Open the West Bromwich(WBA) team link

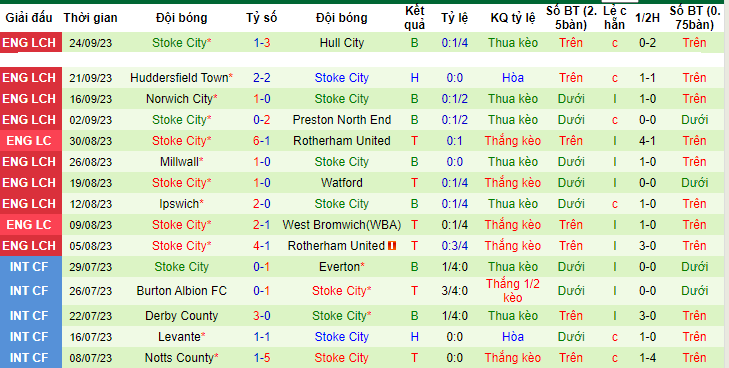point(342,225)
